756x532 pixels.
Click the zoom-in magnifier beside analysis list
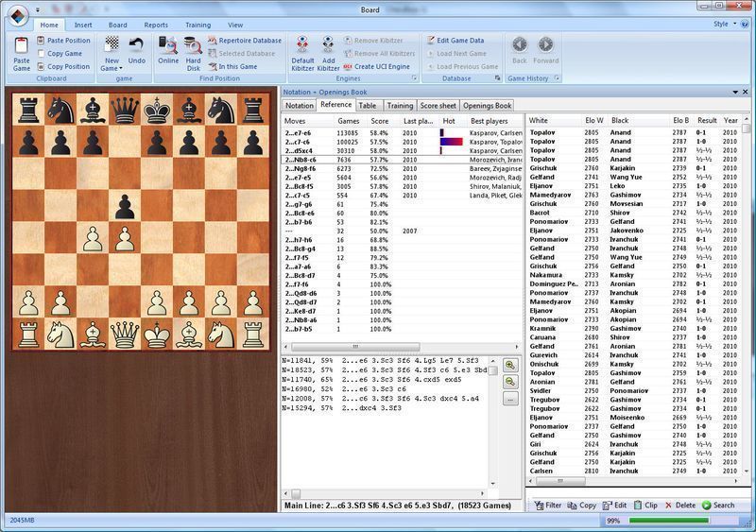click(x=511, y=365)
